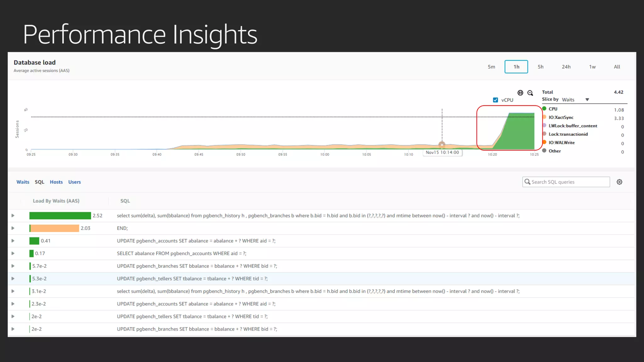
Task: Click the Total 4.42 value
Action: (619, 92)
